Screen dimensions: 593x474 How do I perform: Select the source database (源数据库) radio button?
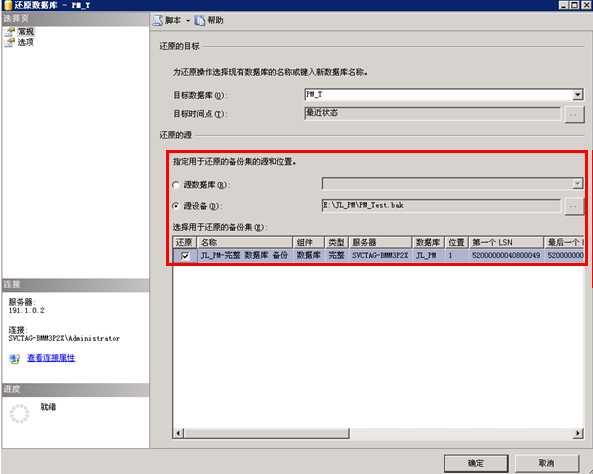(x=176, y=185)
